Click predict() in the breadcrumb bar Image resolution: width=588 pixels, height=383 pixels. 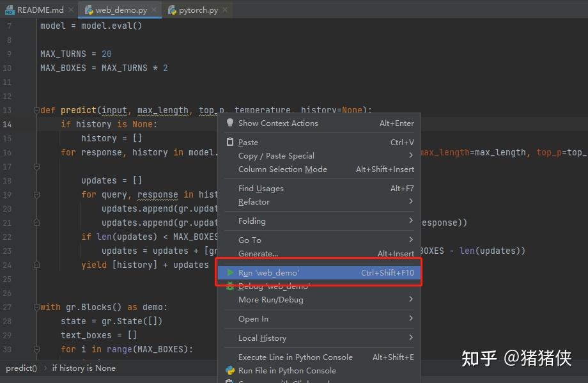coord(21,368)
